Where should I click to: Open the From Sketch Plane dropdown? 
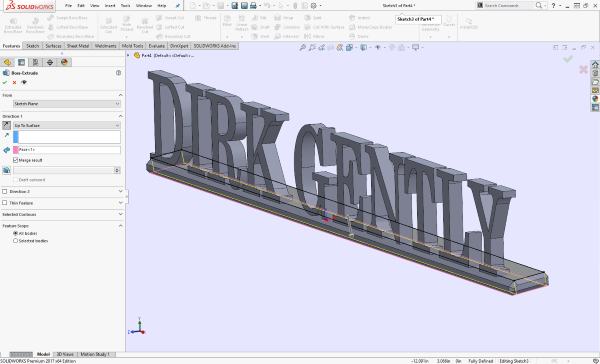tap(67, 104)
